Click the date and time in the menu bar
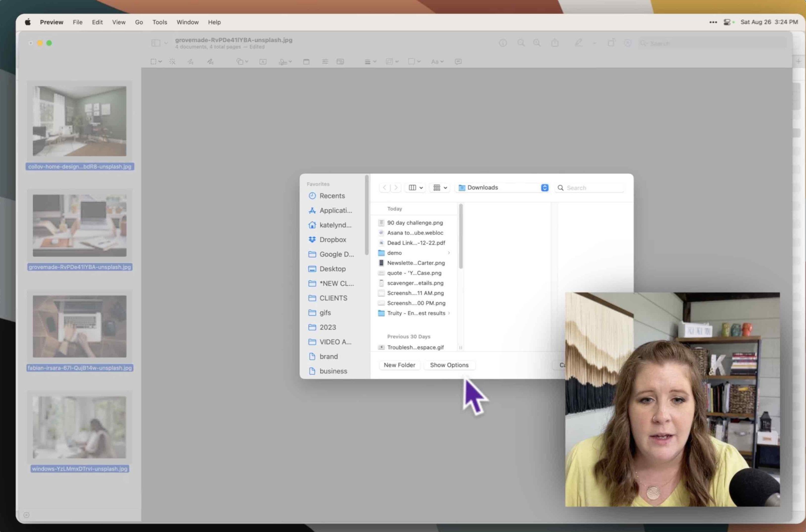 769,22
